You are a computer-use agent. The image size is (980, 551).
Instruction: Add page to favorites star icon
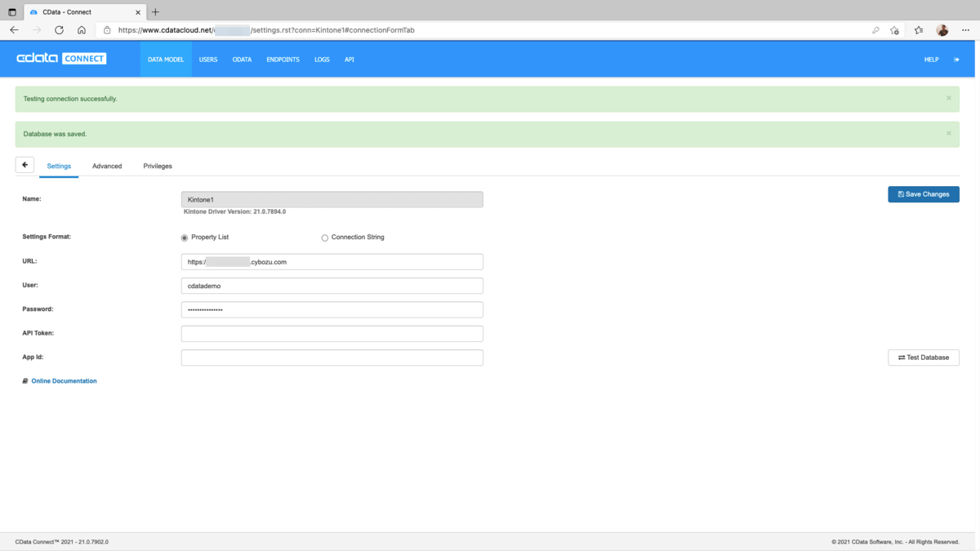tap(895, 30)
